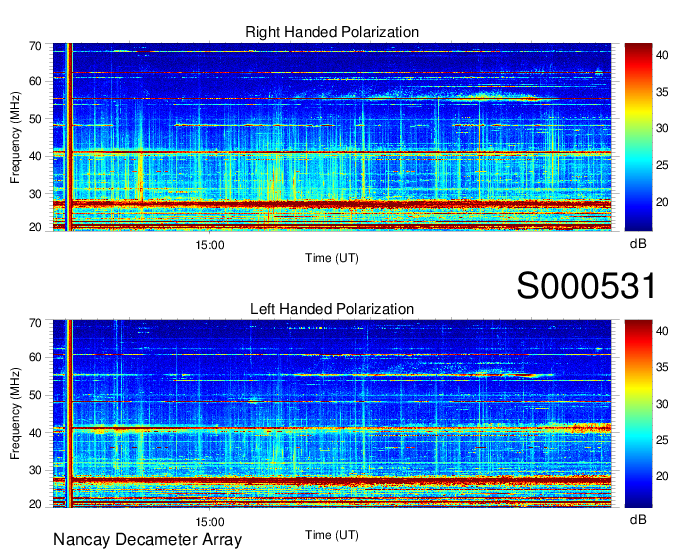Click the 40 MHz tick on right-handed plot

35,156
